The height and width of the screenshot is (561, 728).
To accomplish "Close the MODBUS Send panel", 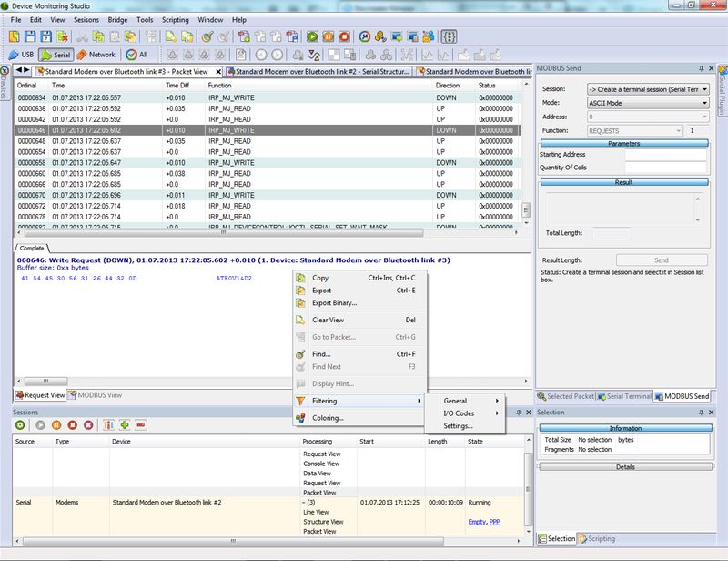I will 711,68.
